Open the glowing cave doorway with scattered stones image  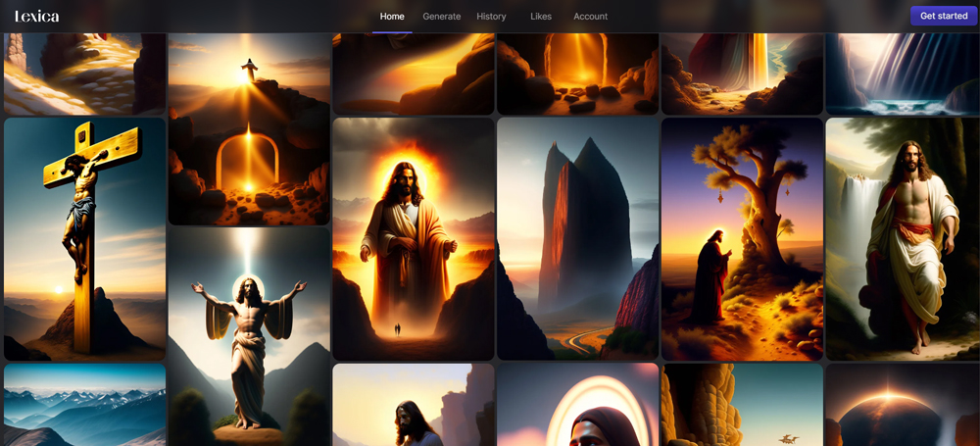click(577, 74)
